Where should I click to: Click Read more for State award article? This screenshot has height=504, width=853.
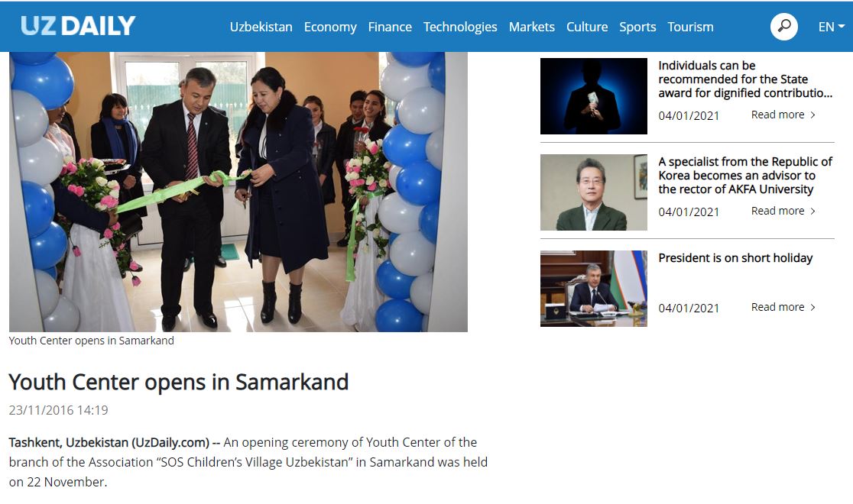(783, 115)
